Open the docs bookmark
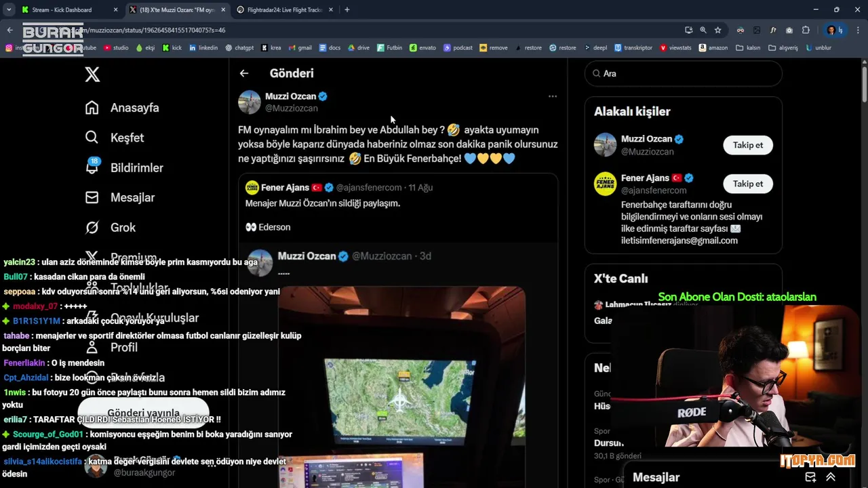 tap(330, 47)
